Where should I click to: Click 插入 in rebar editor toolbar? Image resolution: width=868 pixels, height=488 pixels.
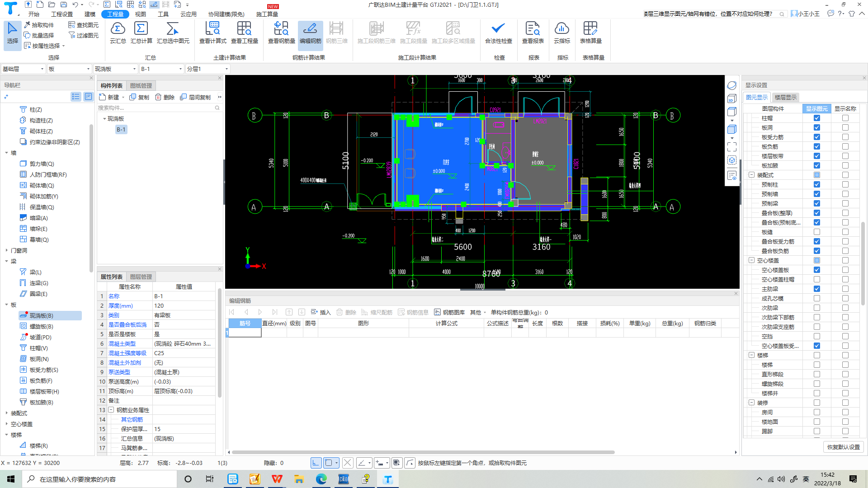tap(321, 312)
